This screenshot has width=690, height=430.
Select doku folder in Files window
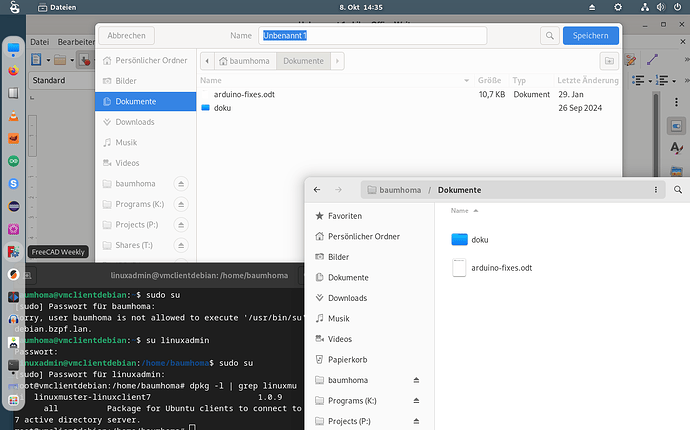(470, 240)
